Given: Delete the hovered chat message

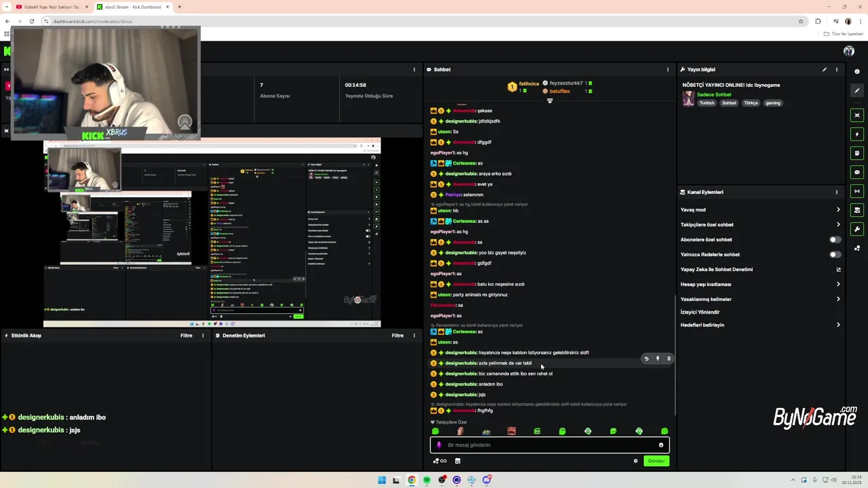Looking at the screenshot, I should pos(669,359).
